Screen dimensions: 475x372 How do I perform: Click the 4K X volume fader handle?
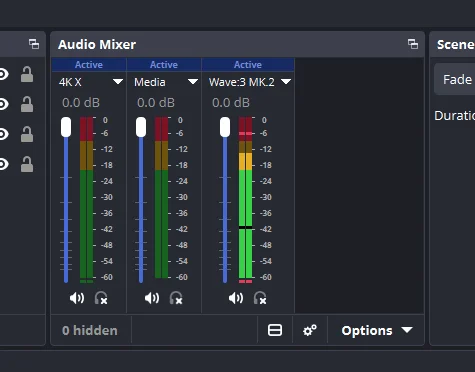pyautogui.click(x=66, y=127)
